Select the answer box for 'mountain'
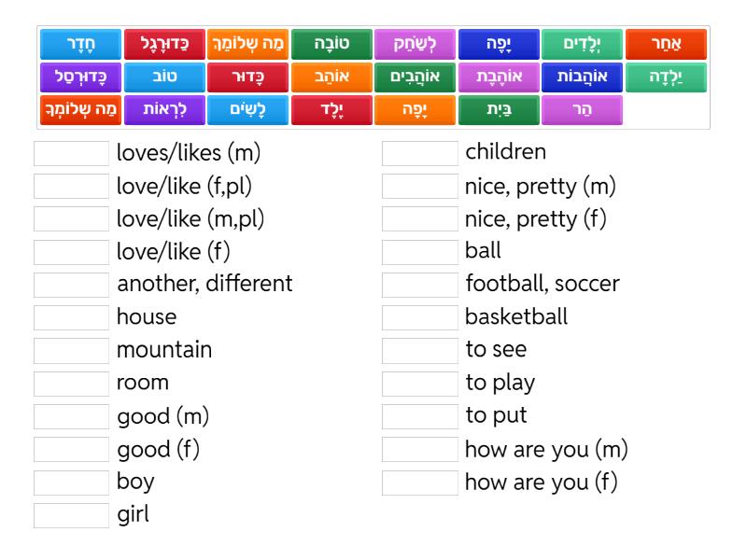Viewport: 747px width, 560px height. 72,351
